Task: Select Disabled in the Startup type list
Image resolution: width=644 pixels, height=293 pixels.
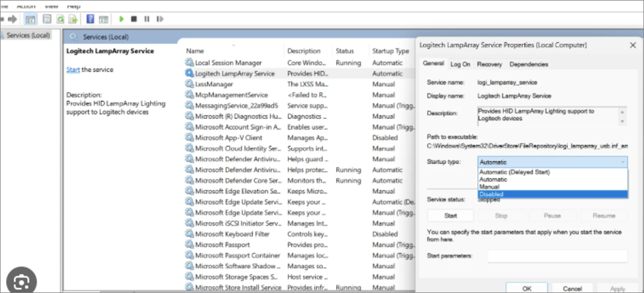Action: (x=491, y=194)
